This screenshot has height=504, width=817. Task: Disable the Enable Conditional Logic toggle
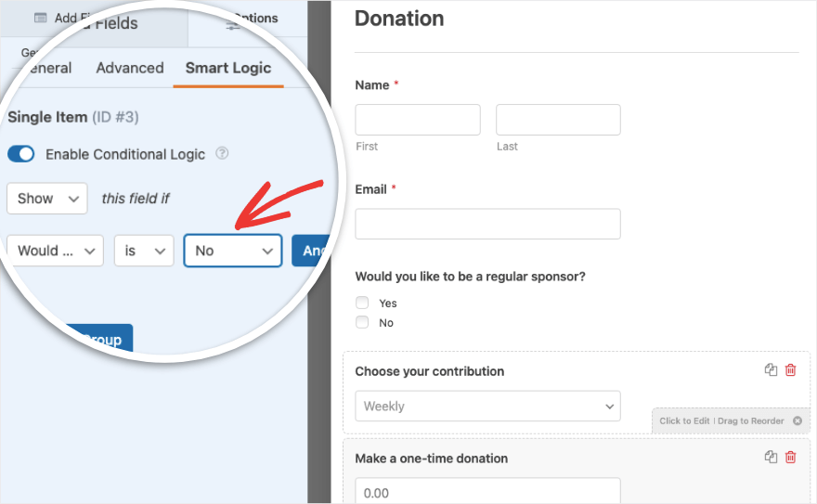click(x=20, y=154)
